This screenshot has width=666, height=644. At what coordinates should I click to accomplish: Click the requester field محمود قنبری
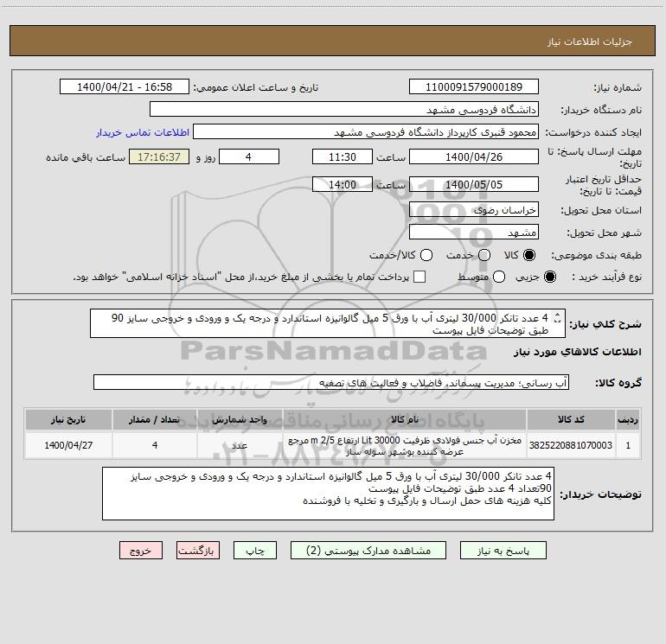pyautogui.click(x=366, y=132)
